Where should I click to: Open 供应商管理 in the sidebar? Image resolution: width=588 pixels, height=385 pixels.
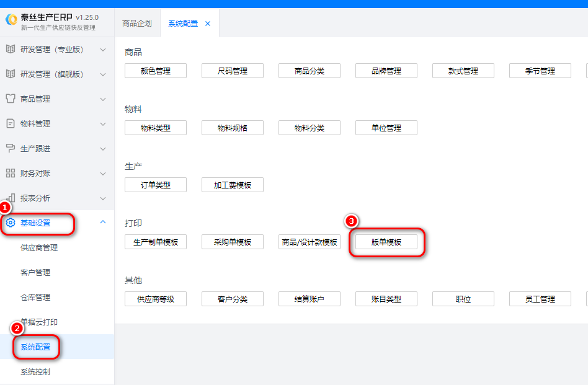pyautogui.click(x=39, y=248)
